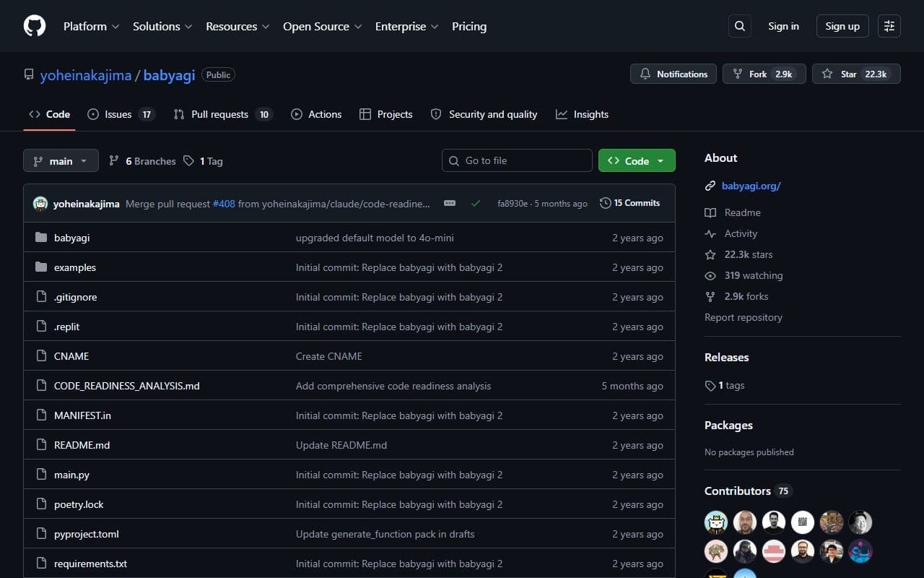This screenshot has height=578, width=924.
Task: Open the Actions tab
Action: [x=316, y=114]
